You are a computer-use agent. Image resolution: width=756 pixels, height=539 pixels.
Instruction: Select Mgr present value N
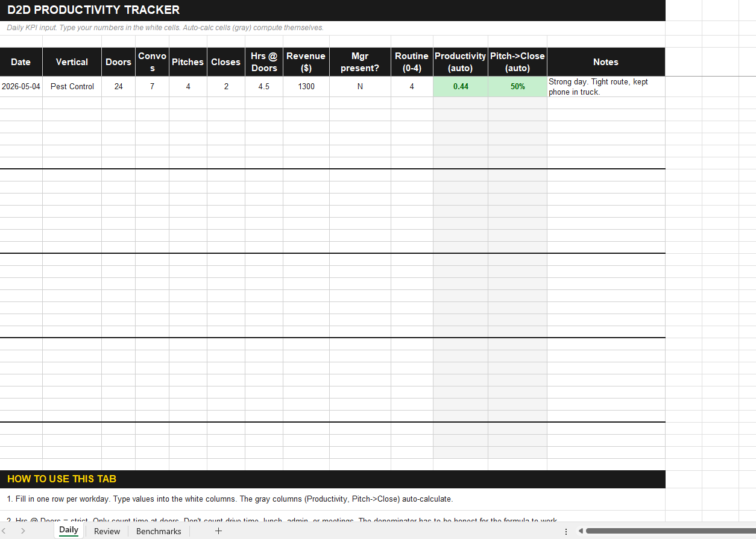click(x=360, y=86)
